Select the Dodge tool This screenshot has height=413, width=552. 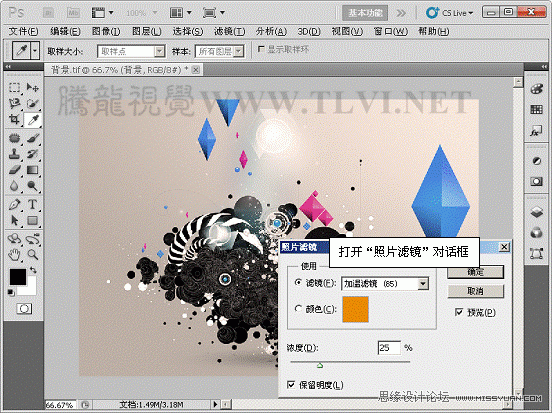tap(32, 186)
